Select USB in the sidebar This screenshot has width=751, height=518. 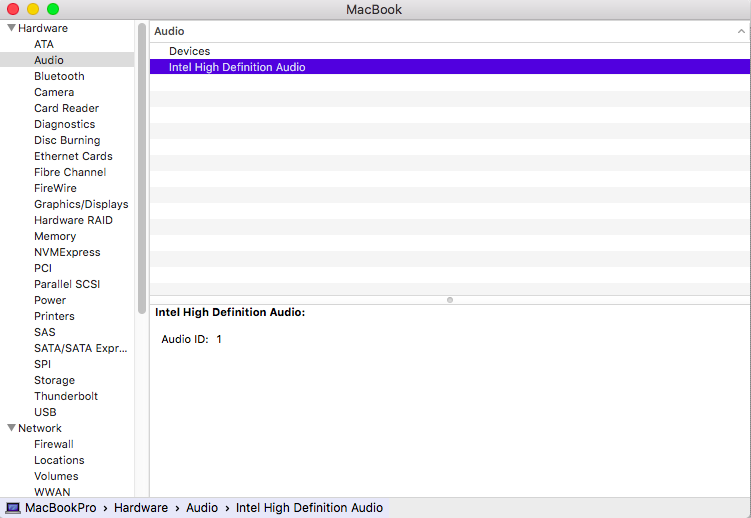coord(45,412)
